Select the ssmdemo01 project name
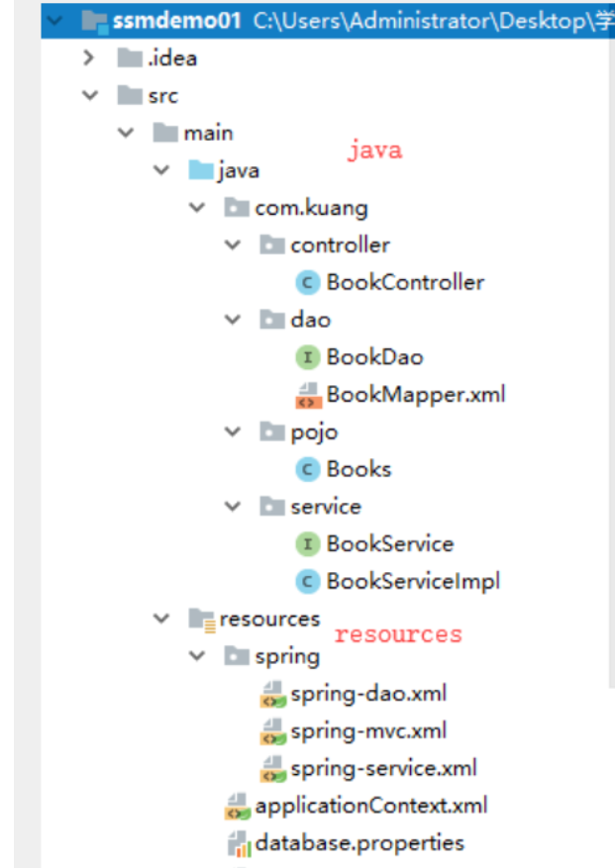Viewport: 615px width, 868px height. [x=176, y=21]
